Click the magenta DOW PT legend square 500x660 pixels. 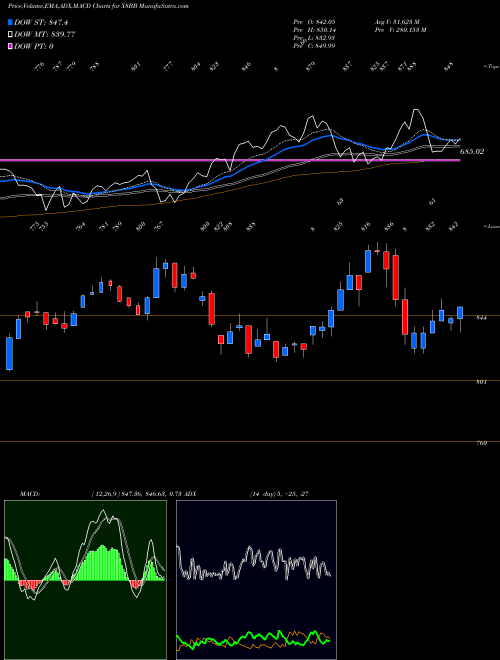coord(11,46)
